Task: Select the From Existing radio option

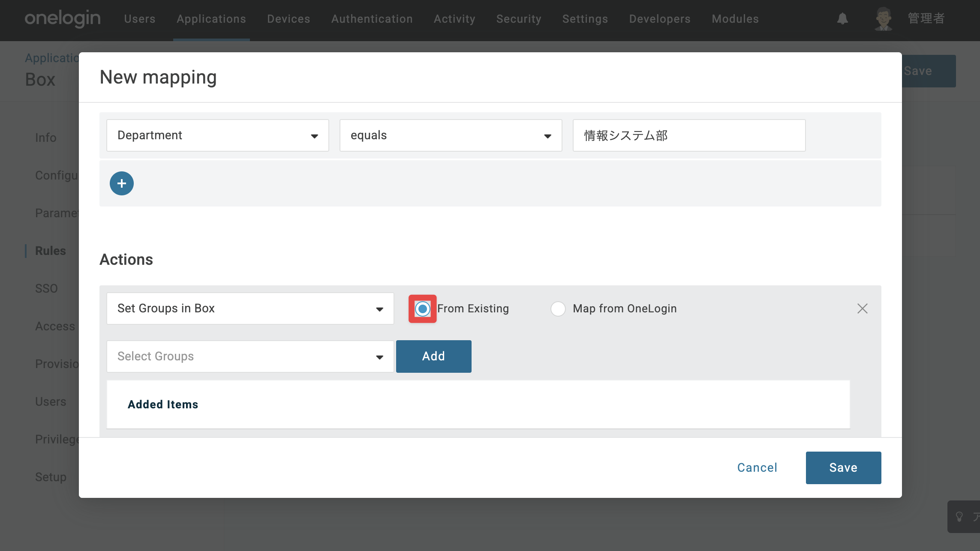Action: point(423,308)
